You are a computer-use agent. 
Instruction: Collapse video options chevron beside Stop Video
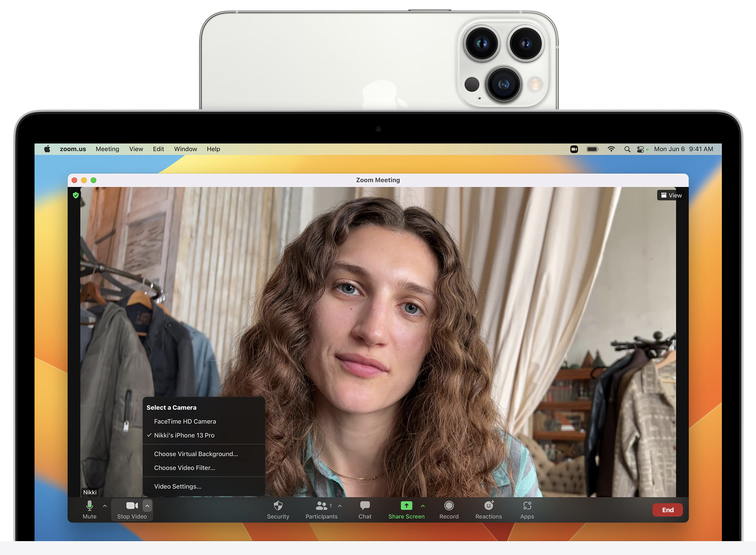[147, 506]
